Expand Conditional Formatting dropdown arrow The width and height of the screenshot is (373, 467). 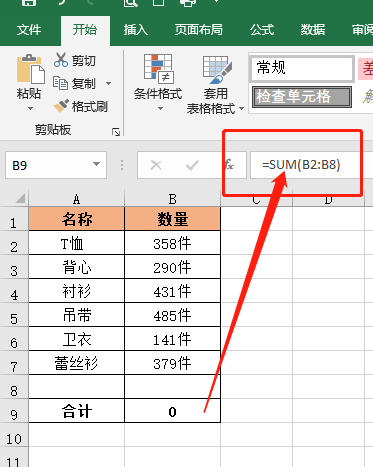(160, 109)
